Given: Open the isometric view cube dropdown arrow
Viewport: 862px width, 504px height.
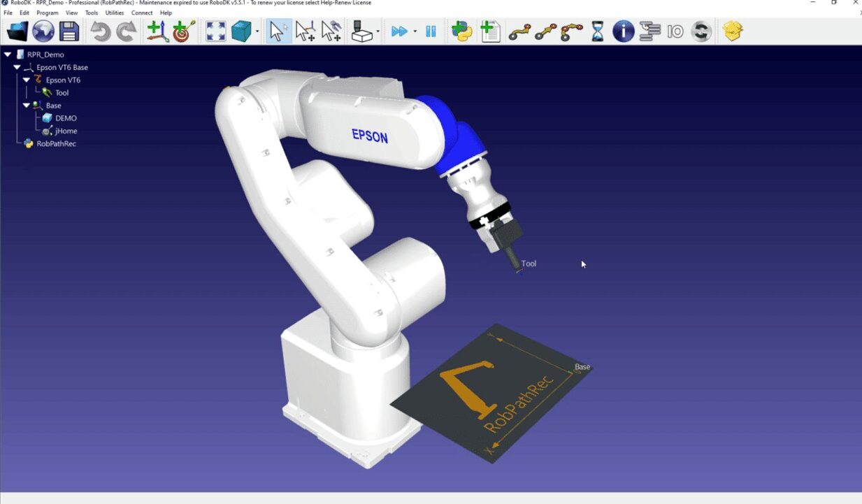Looking at the screenshot, I should pyautogui.click(x=257, y=32).
